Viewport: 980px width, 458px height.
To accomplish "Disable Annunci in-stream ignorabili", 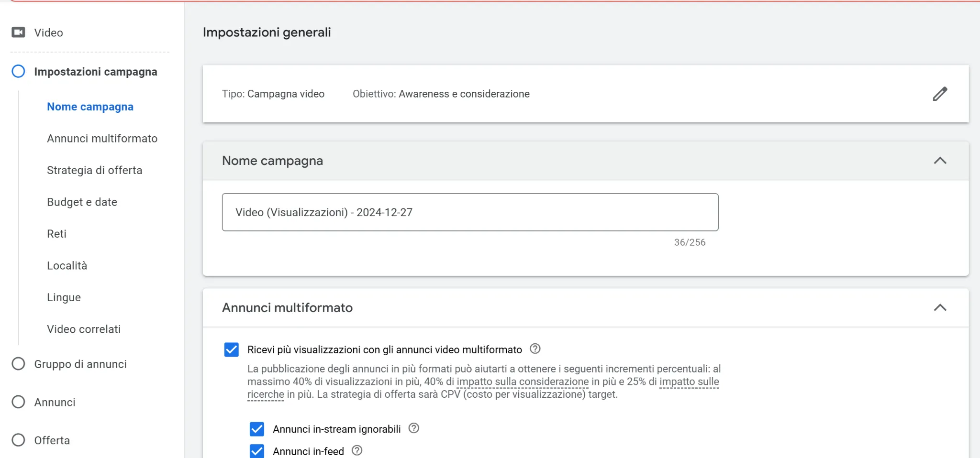I will (x=257, y=428).
